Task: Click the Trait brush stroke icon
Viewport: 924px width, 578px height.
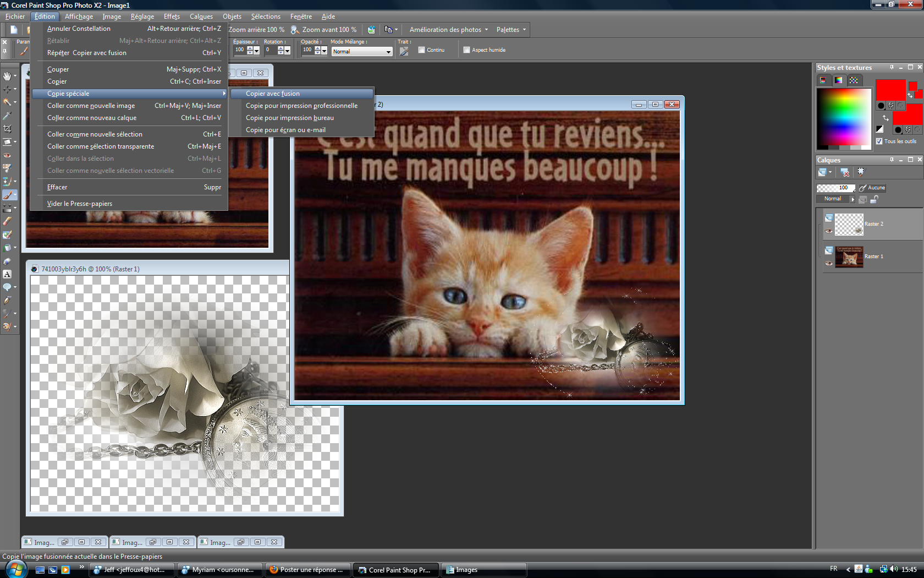Action: click(x=404, y=51)
